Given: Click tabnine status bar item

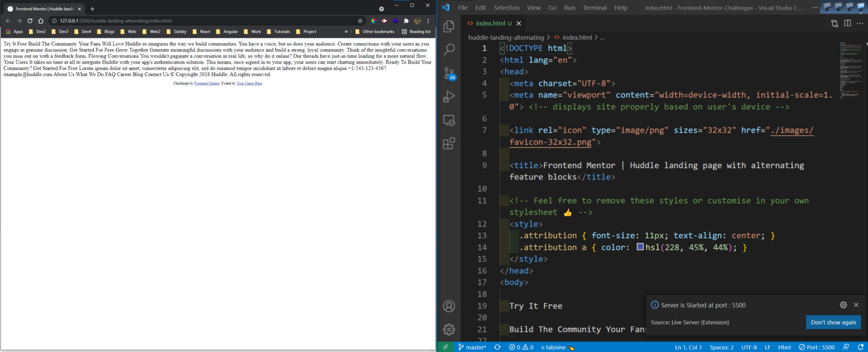Looking at the screenshot, I should click(x=557, y=347).
